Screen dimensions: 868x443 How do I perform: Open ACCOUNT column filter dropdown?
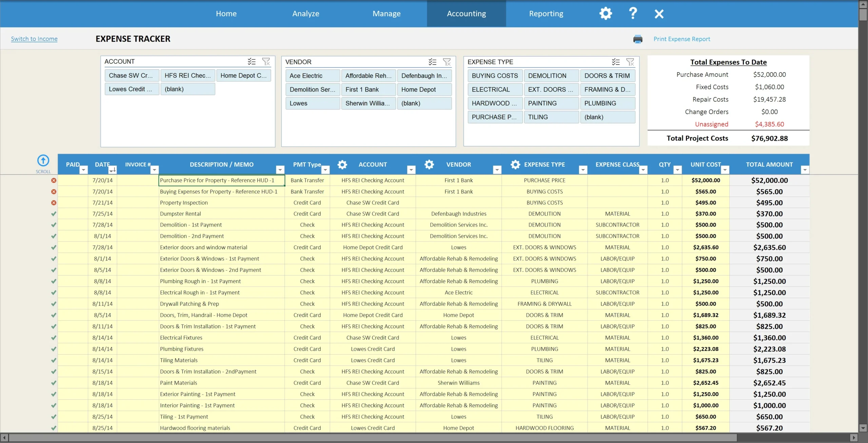click(411, 170)
